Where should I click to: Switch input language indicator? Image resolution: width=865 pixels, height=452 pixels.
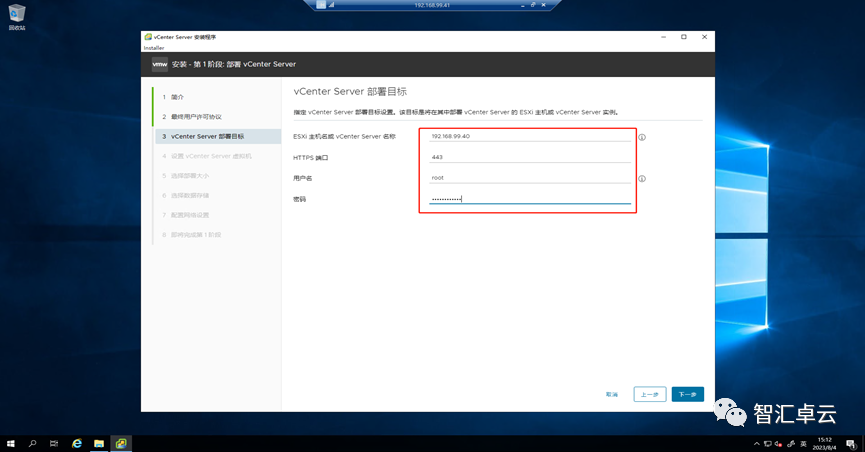tap(803, 444)
